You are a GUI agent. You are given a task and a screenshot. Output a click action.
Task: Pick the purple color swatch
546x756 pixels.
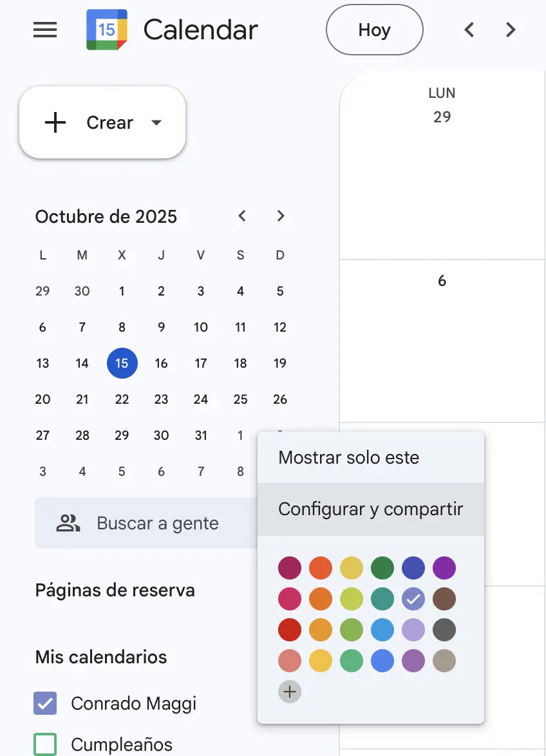click(444, 568)
